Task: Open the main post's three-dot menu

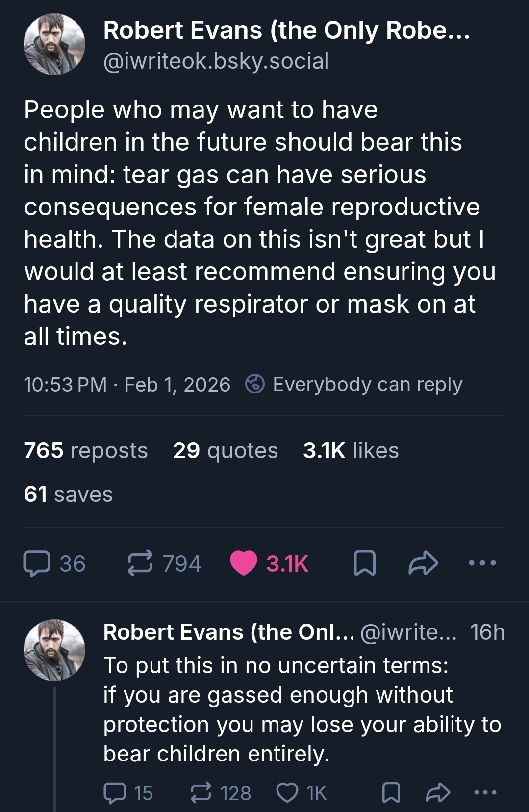Action: 482,563
